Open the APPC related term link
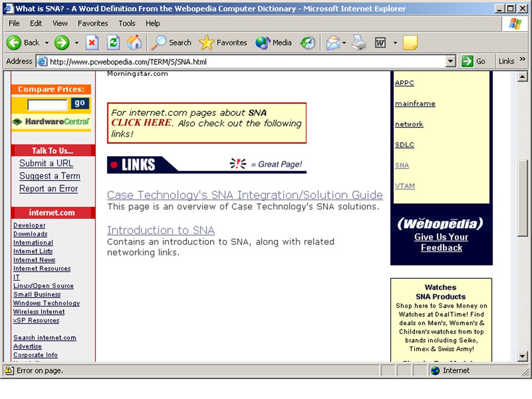532x399 pixels. pyautogui.click(x=405, y=83)
